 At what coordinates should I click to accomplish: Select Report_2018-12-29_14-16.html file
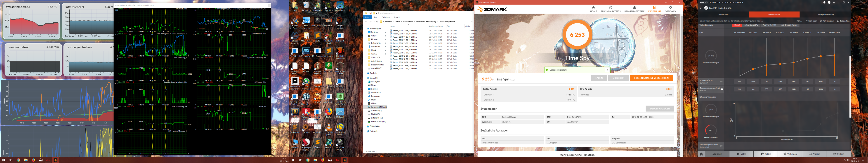coord(405,69)
